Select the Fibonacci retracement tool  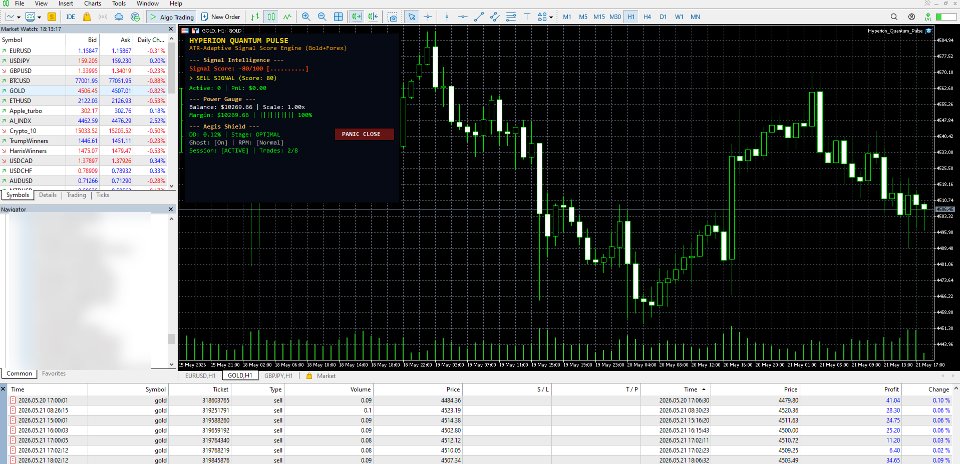(511, 17)
